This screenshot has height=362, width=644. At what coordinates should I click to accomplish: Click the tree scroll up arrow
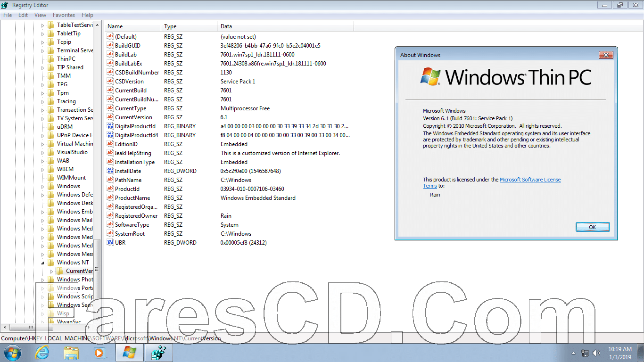coord(97,25)
